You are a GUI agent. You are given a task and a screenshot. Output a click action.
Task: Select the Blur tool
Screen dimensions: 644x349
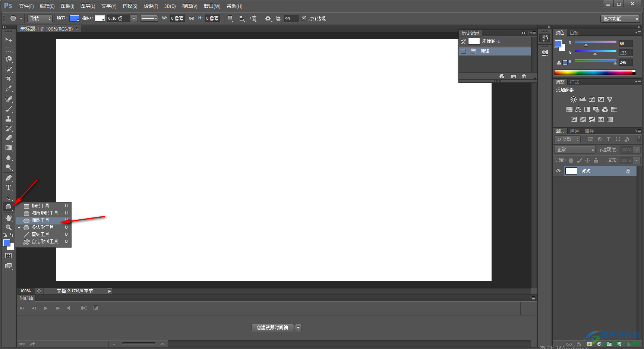(8, 157)
